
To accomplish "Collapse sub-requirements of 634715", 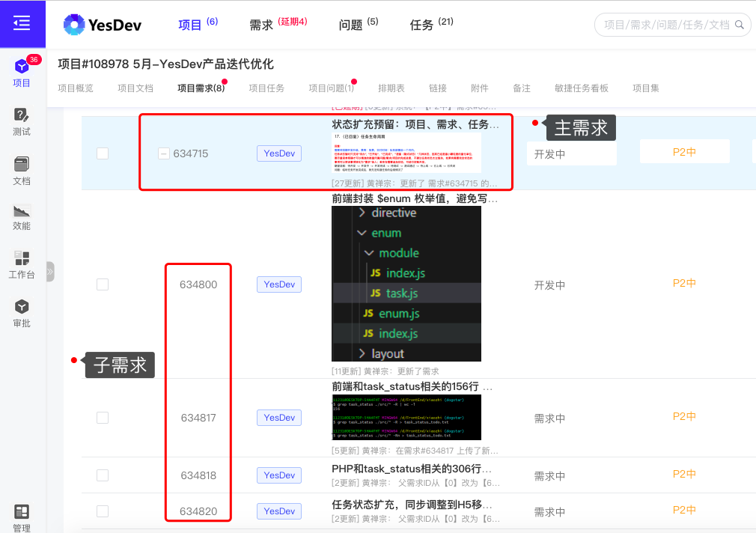I will point(164,154).
